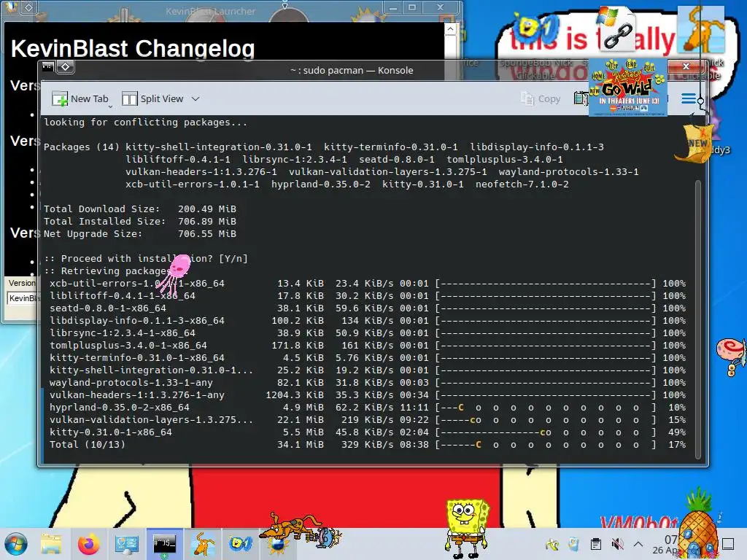Click 'seatd-0.8.0-1-x86_64' download row
The height and width of the screenshot is (560, 747).
[368, 308]
